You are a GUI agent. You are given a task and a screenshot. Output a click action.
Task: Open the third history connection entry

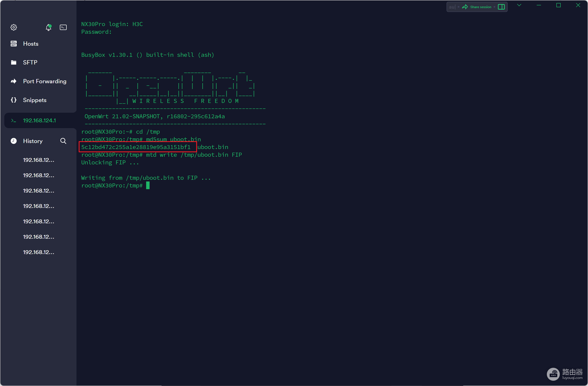click(x=39, y=191)
